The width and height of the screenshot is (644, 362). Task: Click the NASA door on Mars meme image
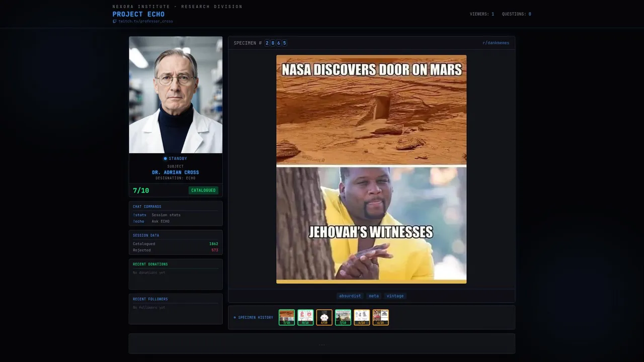371,169
